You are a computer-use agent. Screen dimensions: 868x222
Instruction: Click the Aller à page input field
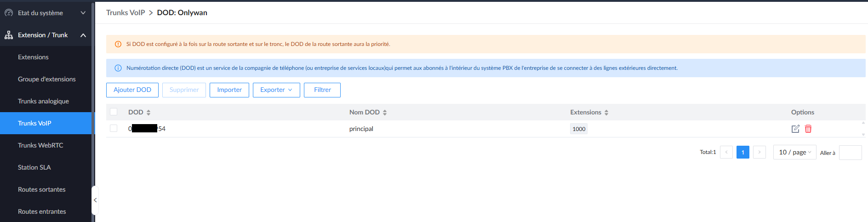click(x=851, y=153)
